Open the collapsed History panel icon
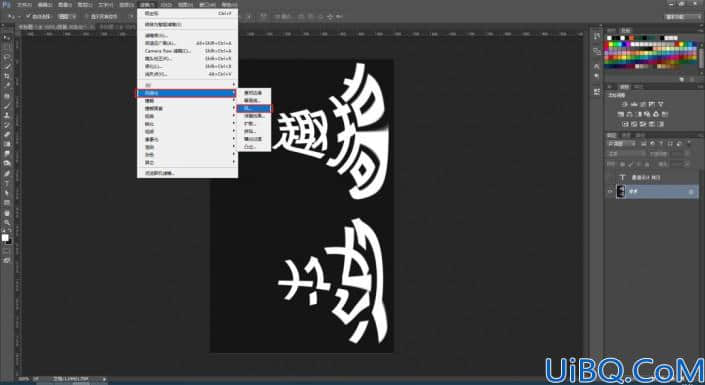The width and height of the screenshot is (705, 385). (597, 36)
